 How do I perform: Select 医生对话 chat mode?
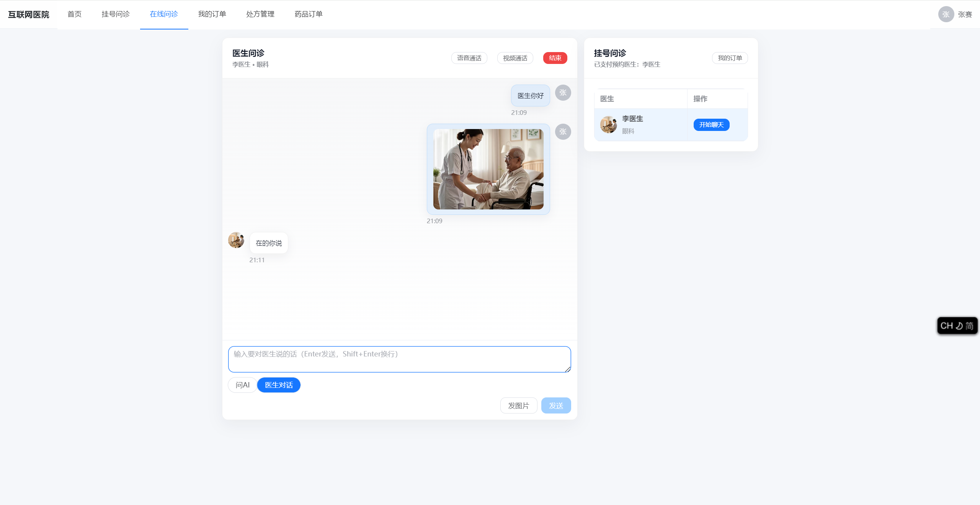tap(279, 385)
